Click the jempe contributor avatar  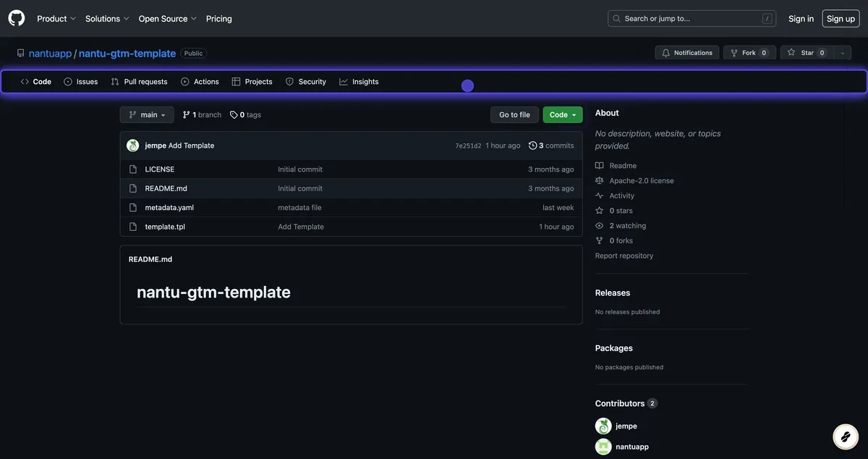tap(603, 426)
